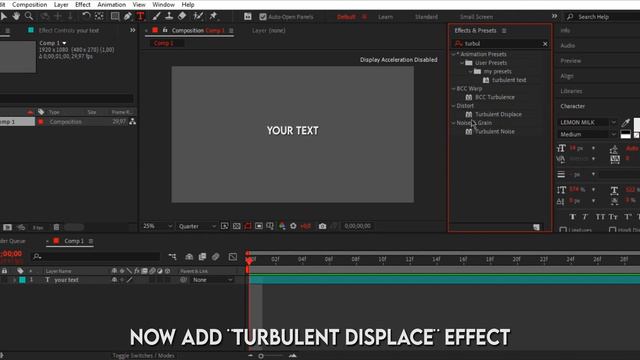Select the Clone Stamp tool
This screenshot has height=360, width=640.
click(169, 16)
